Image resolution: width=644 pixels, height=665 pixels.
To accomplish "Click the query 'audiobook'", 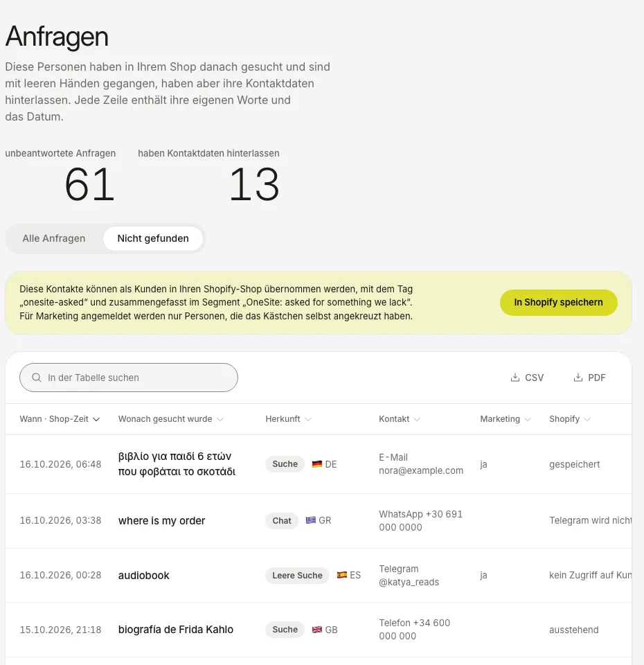I will (x=144, y=576).
